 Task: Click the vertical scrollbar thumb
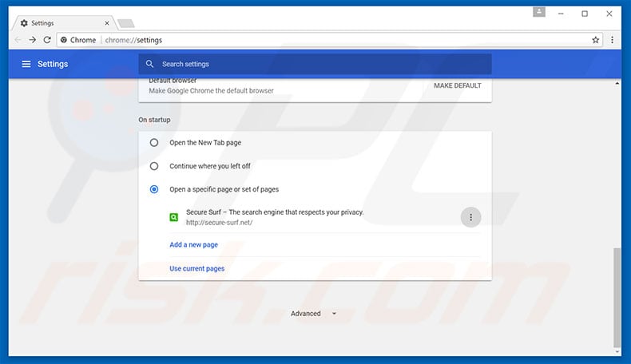(617, 298)
